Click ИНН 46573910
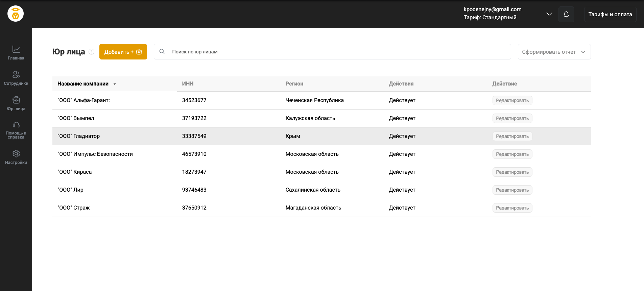The width and height of the screenshot is (644, 291). (194, 154)
